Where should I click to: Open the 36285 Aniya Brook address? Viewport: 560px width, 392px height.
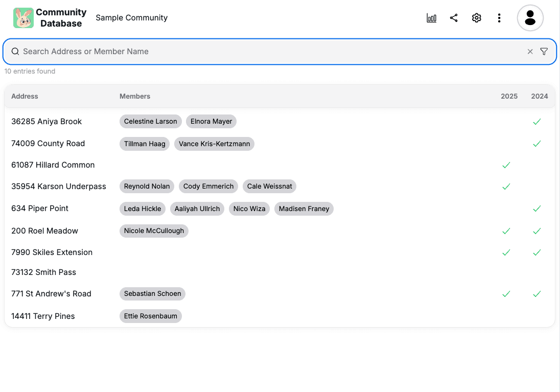(46, 122)
